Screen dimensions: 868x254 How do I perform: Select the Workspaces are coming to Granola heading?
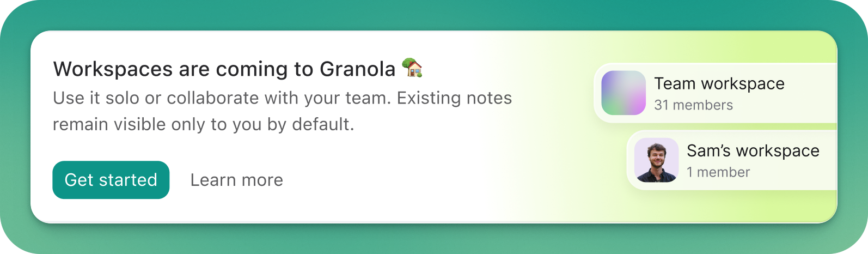(x=224, y=69)
